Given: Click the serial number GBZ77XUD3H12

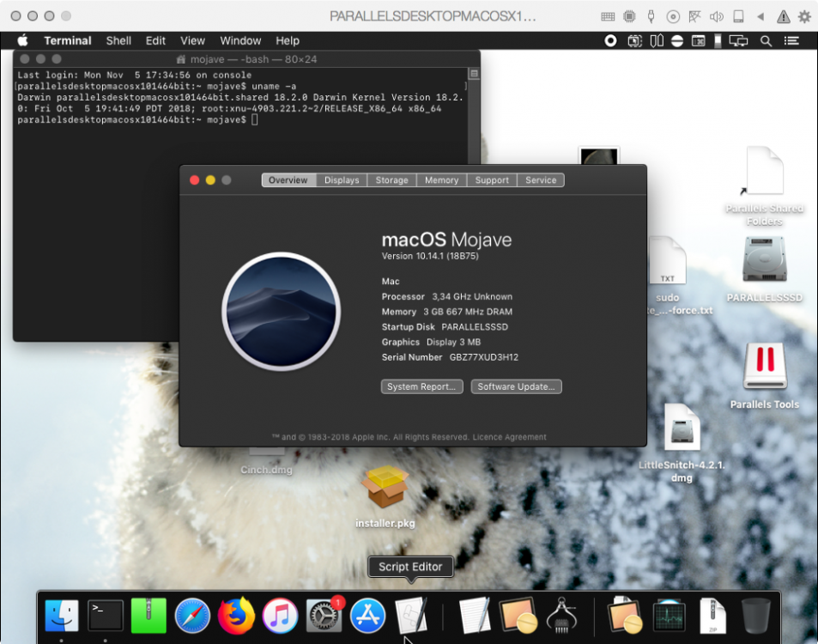Looking at the screenshot, I should tap(484, 357).
